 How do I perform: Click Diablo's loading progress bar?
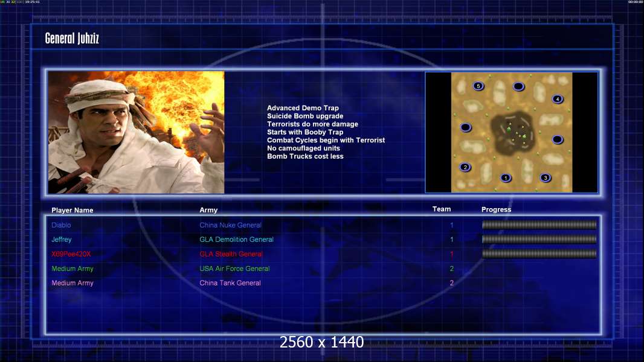tap(539, 224)
